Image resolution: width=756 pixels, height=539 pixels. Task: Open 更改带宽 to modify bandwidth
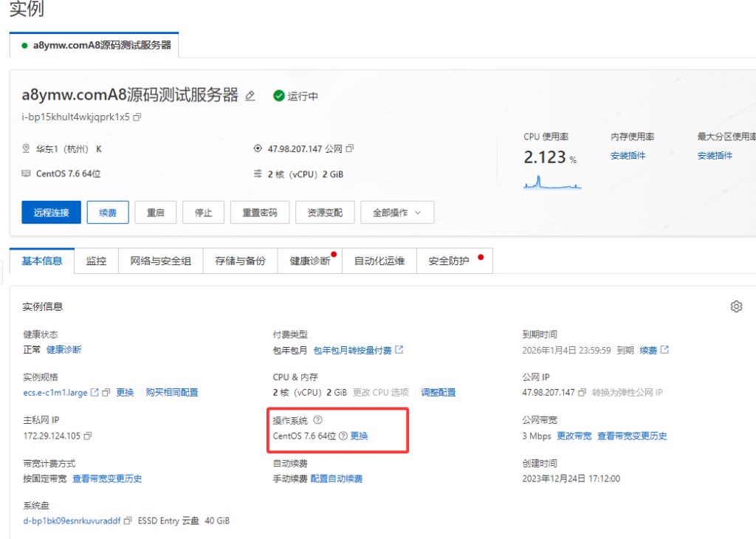576,436
